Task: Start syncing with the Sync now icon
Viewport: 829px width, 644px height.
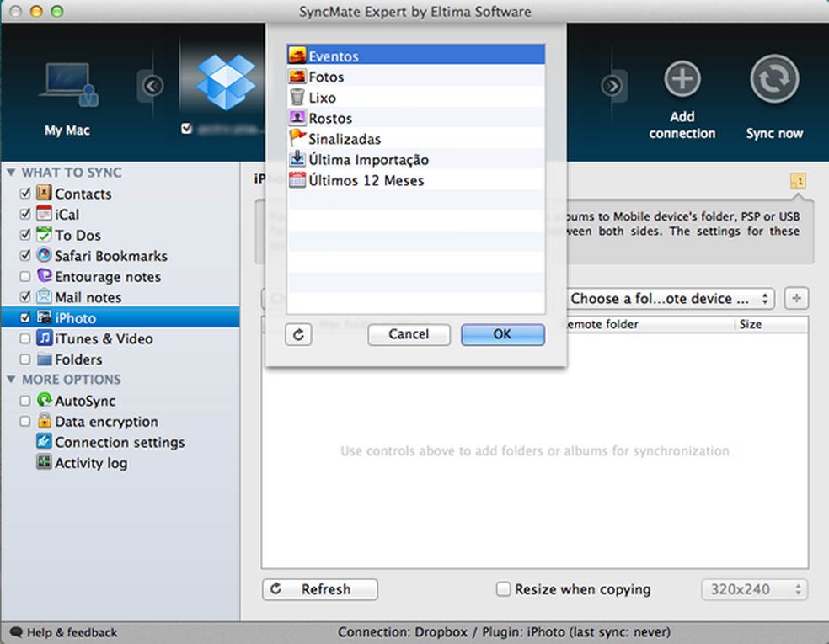Action: point(774,79)
